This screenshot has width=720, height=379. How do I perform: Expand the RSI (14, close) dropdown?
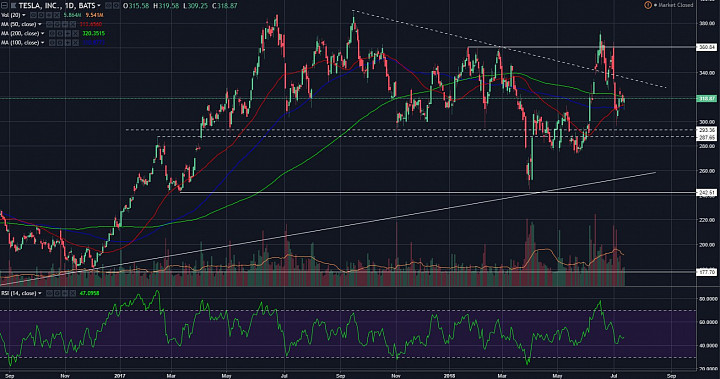pyautogui.click(x=40, y=293)
